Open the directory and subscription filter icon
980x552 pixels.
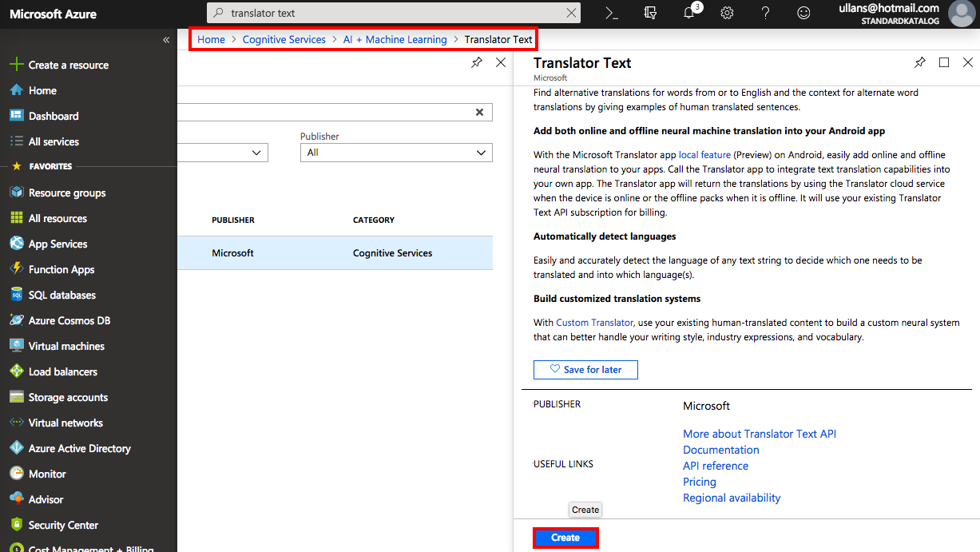pyautogui.click(x=650, y=13)
